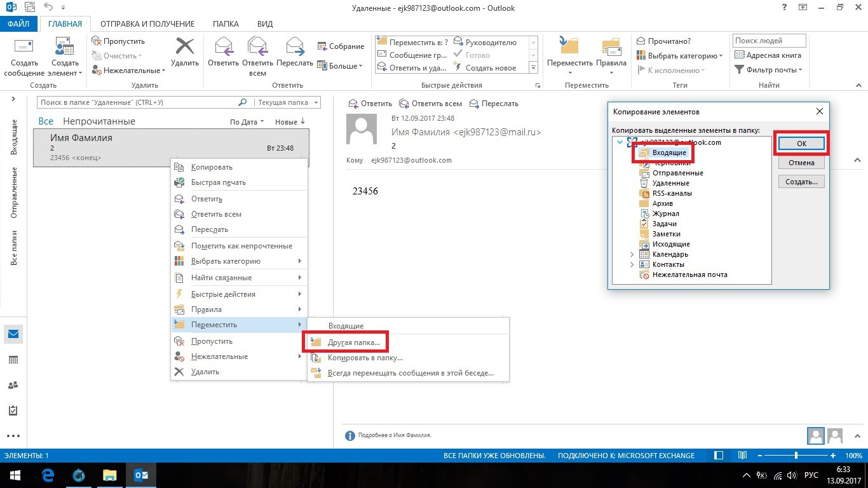Click the Reply icon in the ribbon
Viewport: 868px width, 488px height.
223,46
